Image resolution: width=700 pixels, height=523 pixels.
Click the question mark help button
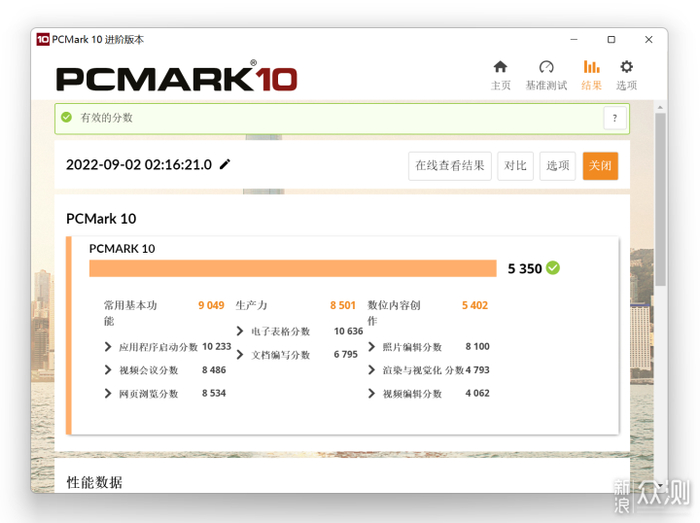tap(615, 118)
